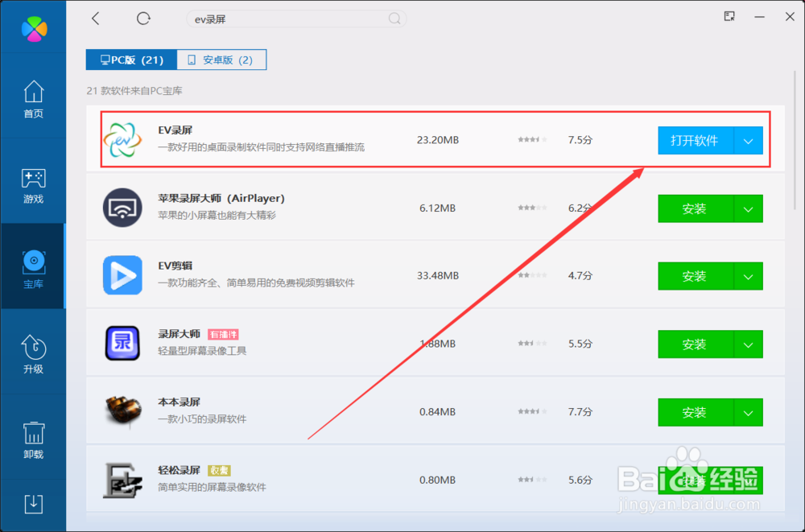Click the 5.6分 rating of 轻松录屏

[x=580, y=480]
